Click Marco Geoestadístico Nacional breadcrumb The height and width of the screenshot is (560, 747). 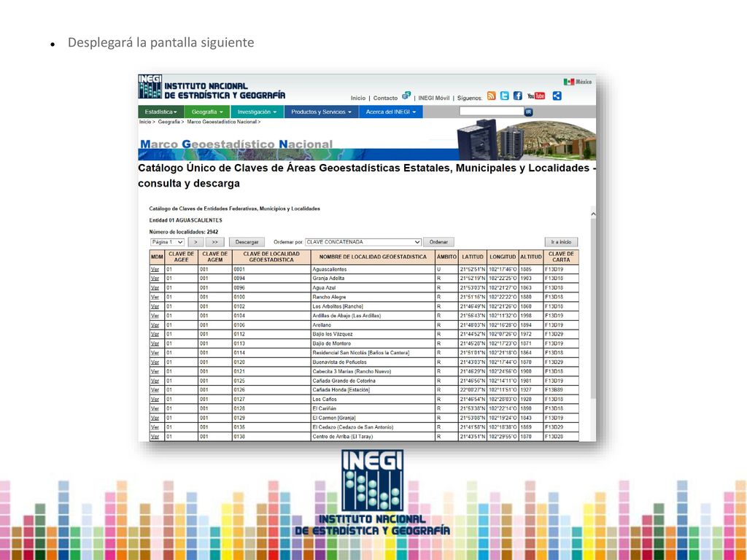click(222, 122)
